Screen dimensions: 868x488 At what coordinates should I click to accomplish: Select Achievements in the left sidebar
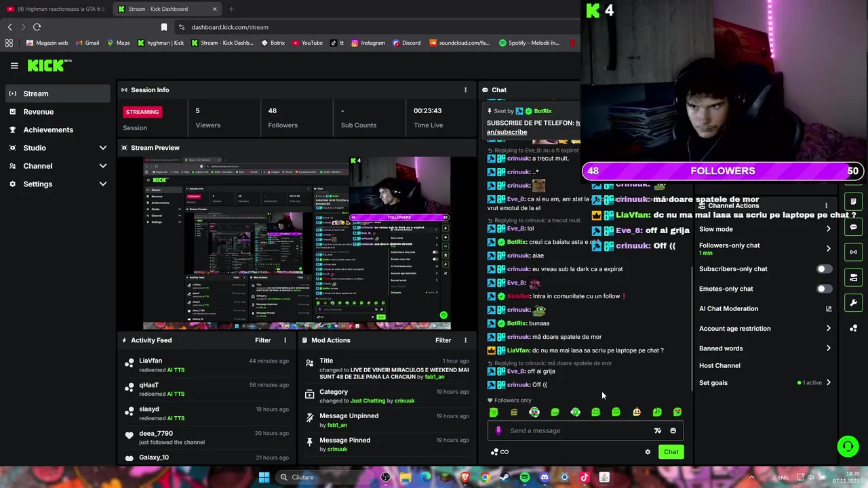pyautogui.click(x=58, y=129)
